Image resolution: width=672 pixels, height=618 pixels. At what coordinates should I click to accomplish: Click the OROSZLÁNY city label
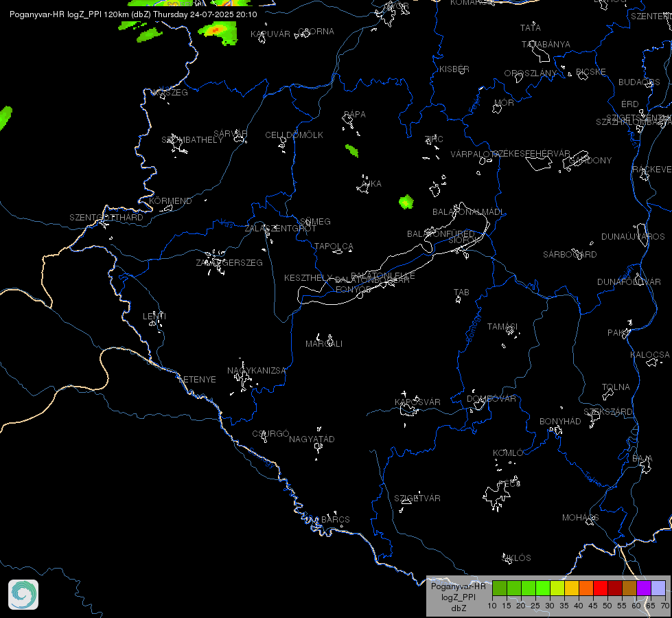(x=530, y=73)
